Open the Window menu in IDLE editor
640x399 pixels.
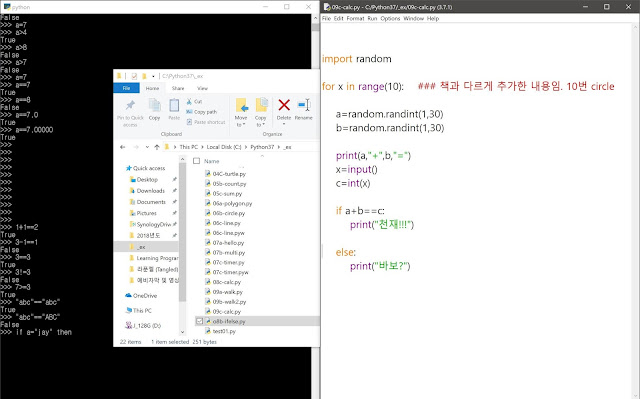[x=413, y=18]
